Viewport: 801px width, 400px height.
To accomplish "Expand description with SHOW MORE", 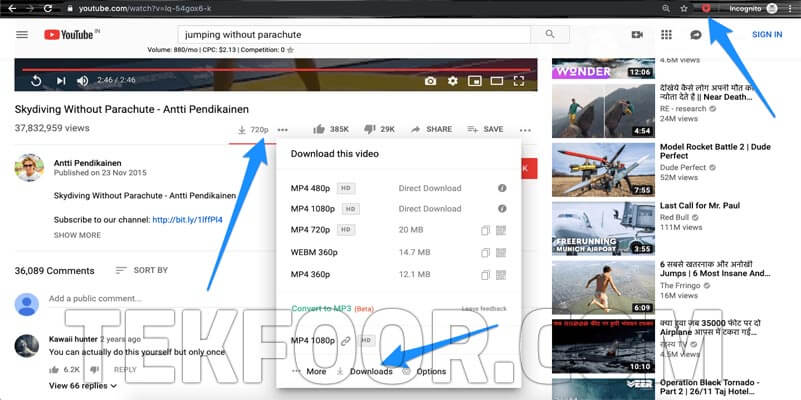I will click(x=77, y=235).
